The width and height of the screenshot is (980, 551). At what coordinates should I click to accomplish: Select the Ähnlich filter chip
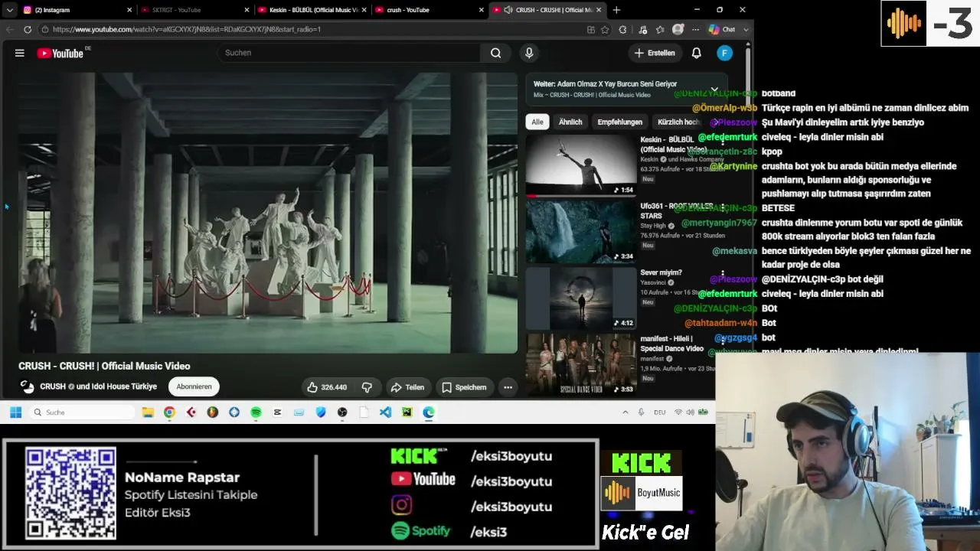click(x=570, y=122)
